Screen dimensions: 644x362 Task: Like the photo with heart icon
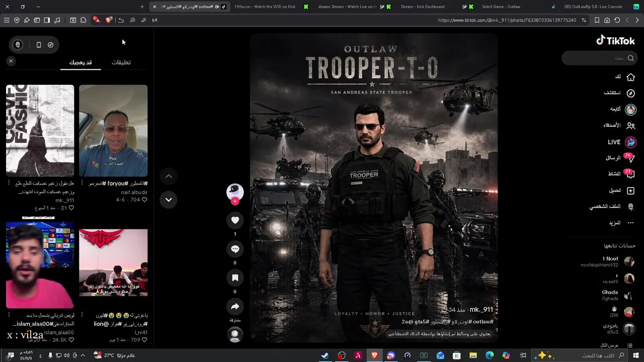pyautogui.click(x=235, y=220)
